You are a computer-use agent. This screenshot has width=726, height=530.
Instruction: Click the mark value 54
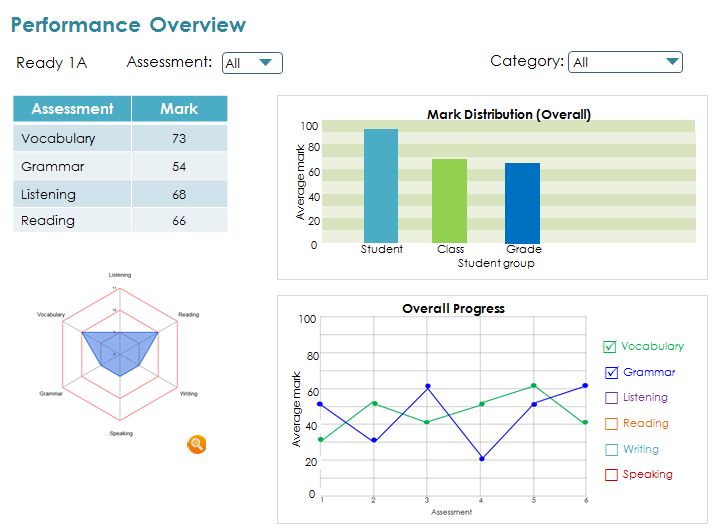click(179, 167)
